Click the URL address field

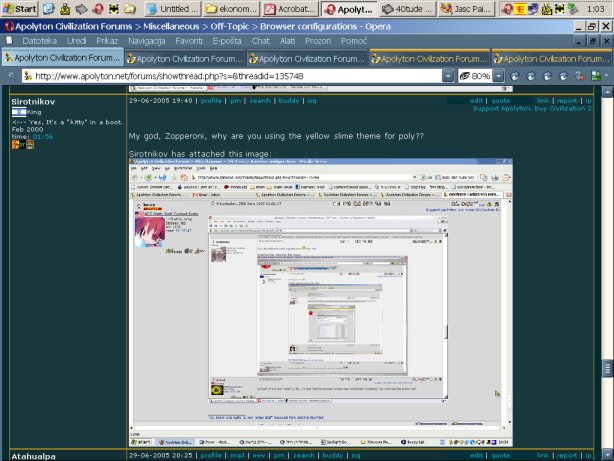(230, 76)
